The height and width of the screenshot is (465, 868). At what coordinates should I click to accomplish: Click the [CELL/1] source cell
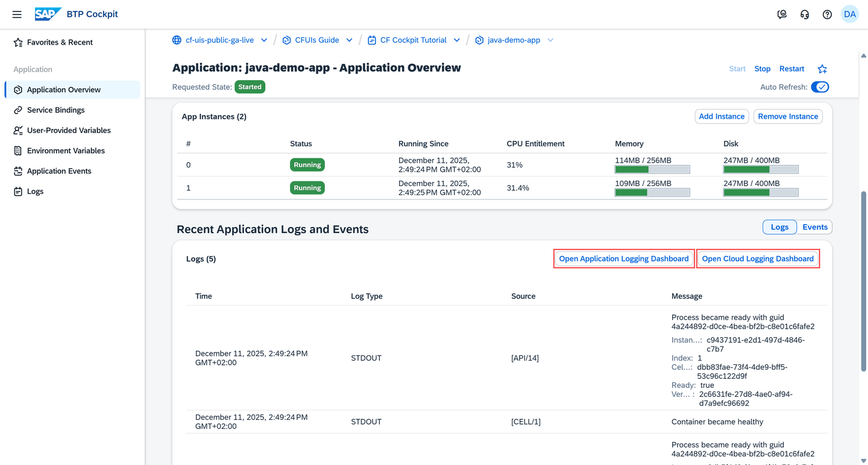526,422
